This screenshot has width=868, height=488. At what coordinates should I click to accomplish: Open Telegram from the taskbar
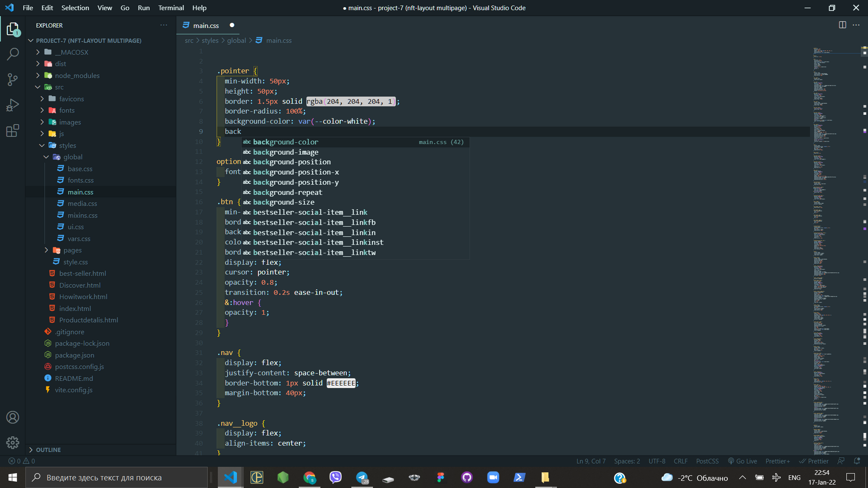pyautogui.click(x=362, y=478)
